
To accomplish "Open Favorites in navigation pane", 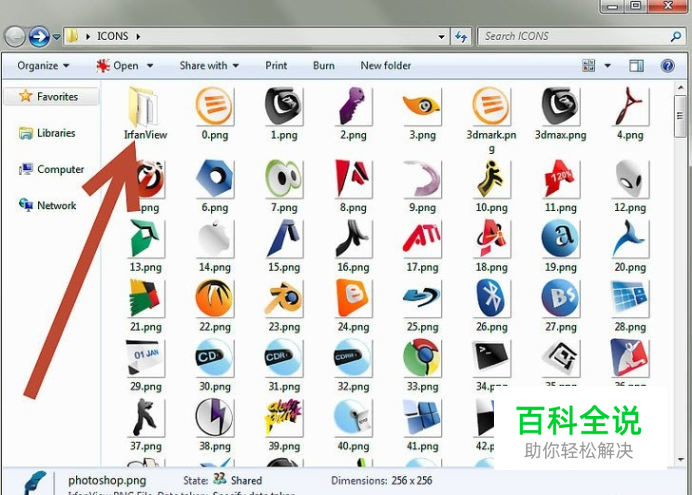I will [x=52, y=96].
